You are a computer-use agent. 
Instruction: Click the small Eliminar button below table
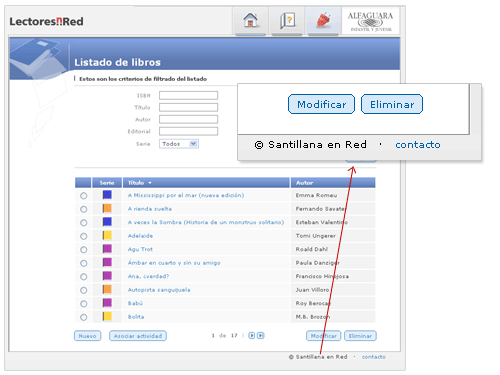[x=360, y=336]
